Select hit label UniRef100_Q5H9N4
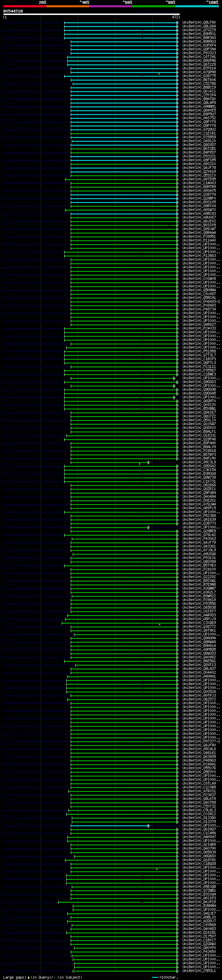Viewport: 222px width, 980px height. [x=199, y=290]
